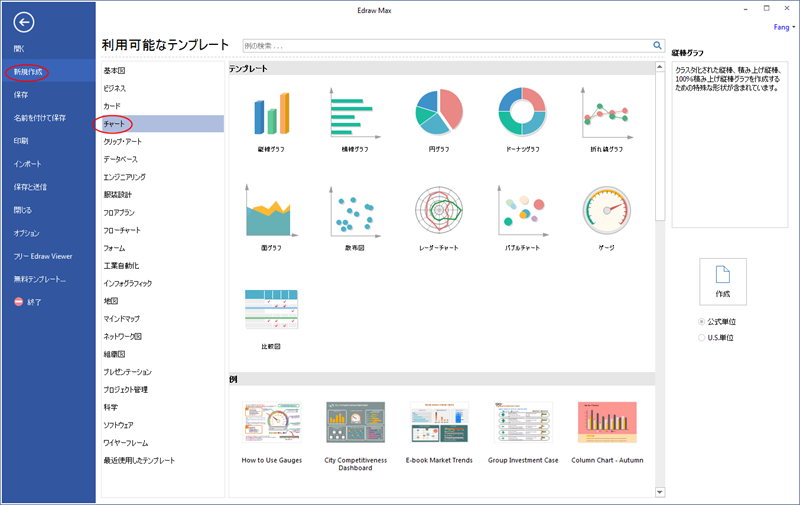
Task: Open the Fang account dropdown
Action: pyautogui.click(x=782, y=28)
